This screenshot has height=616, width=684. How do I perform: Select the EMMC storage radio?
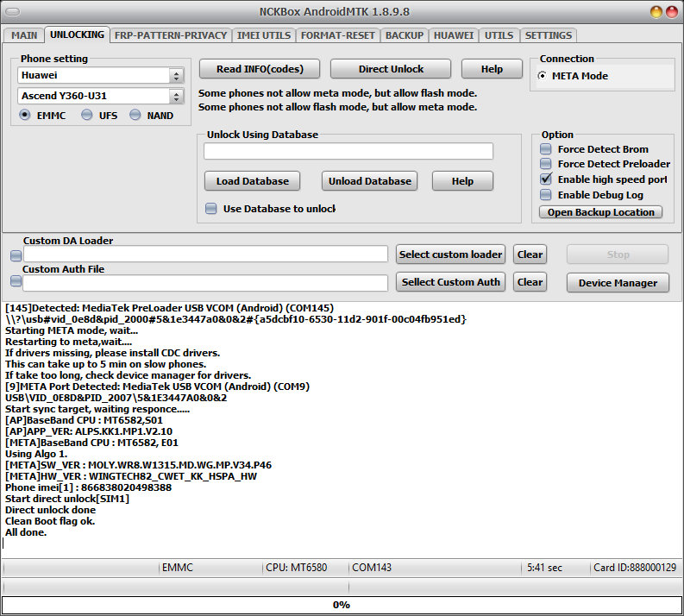click(25, 115)
